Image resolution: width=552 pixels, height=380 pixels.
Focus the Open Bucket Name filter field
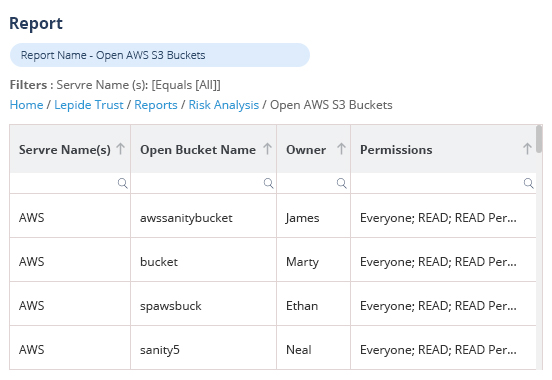(203, 183)
